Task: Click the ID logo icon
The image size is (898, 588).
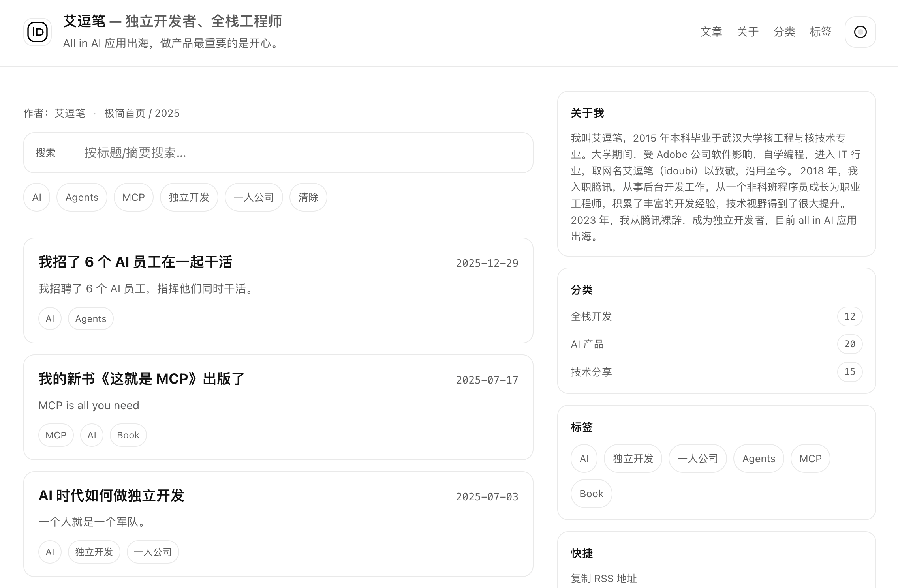Action: click(x=38, y=32)
